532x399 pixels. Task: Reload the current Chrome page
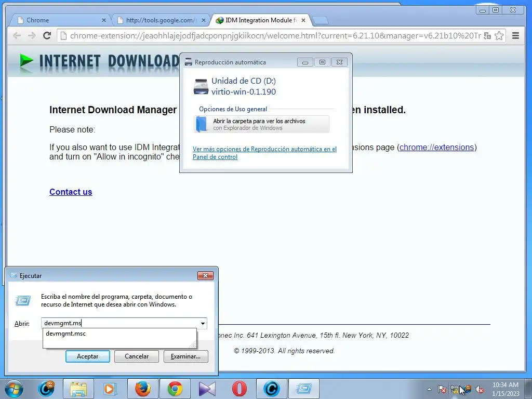[47, 36]
